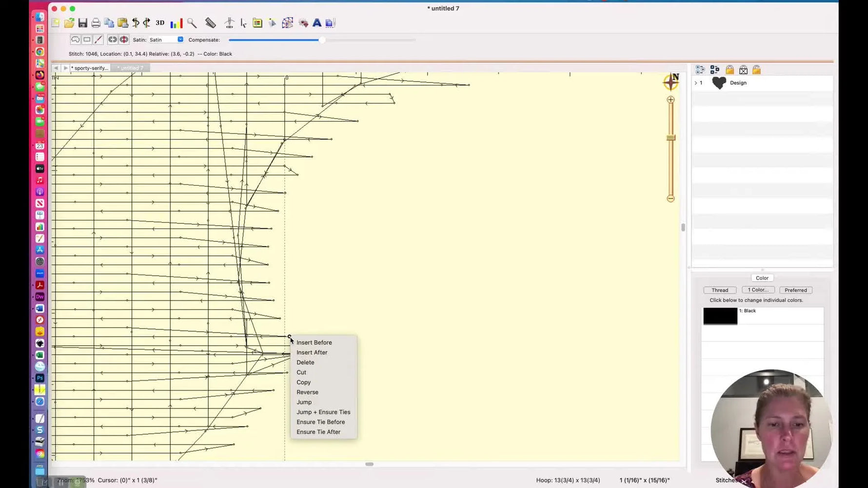Choose Reverse from context menu

pyautogui.click(x=307, y=392)
